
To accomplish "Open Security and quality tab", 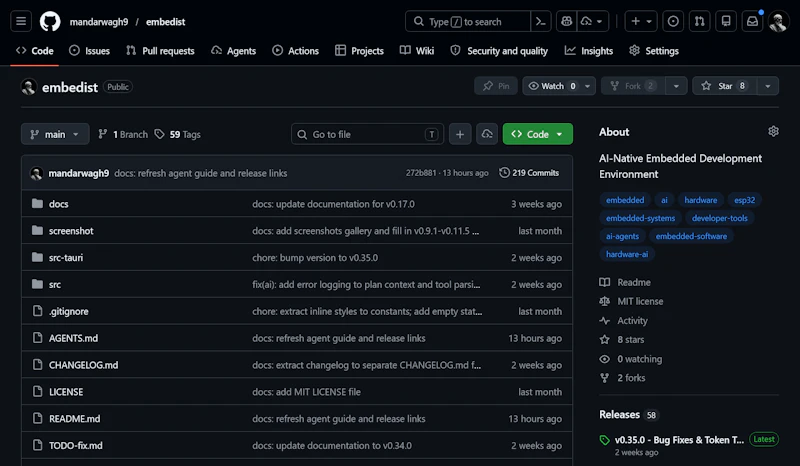I will [x=499, y=51].
